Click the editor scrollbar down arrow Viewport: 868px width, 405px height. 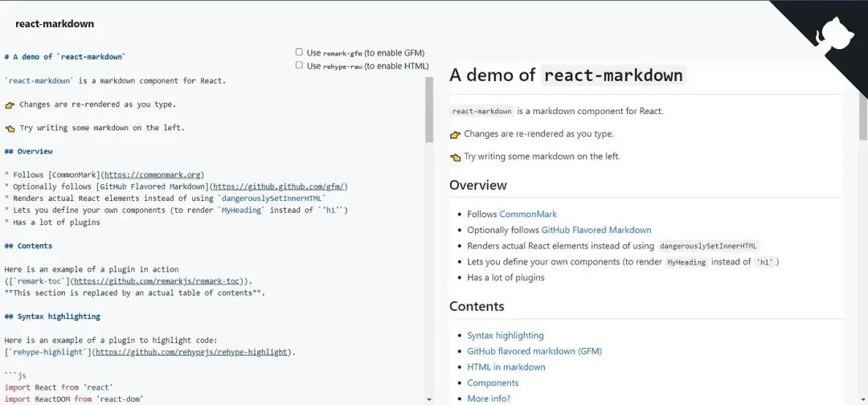coord(429,399)
